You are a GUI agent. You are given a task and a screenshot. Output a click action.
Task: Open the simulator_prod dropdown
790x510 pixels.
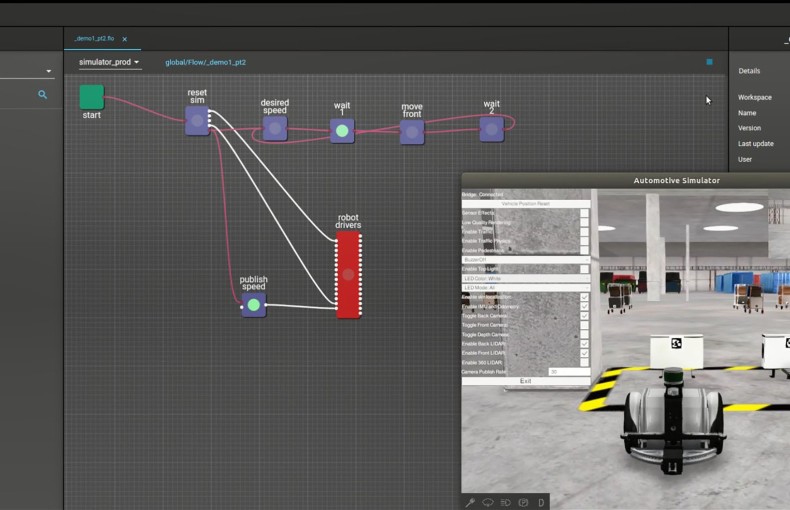click(x=110, y=62)
